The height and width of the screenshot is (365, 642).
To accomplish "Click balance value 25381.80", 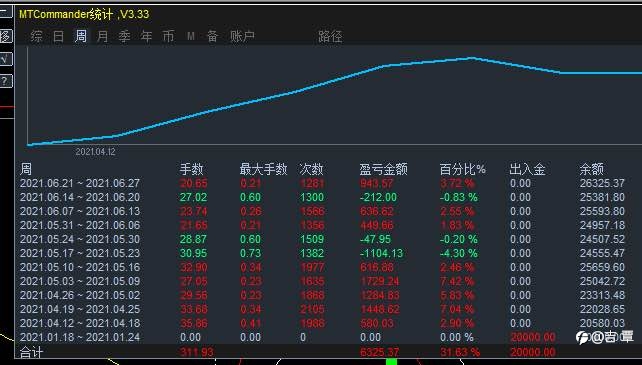I will click(602, 197).
